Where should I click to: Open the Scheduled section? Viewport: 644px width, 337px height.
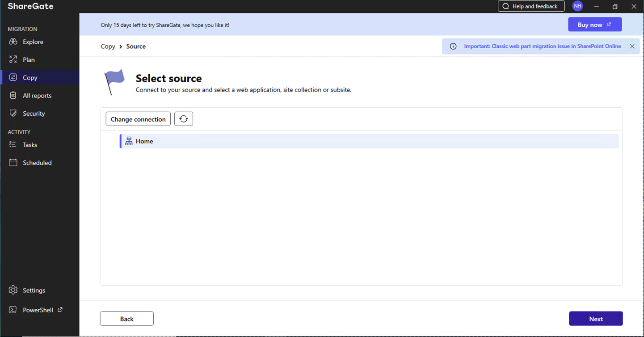point(40,162)
